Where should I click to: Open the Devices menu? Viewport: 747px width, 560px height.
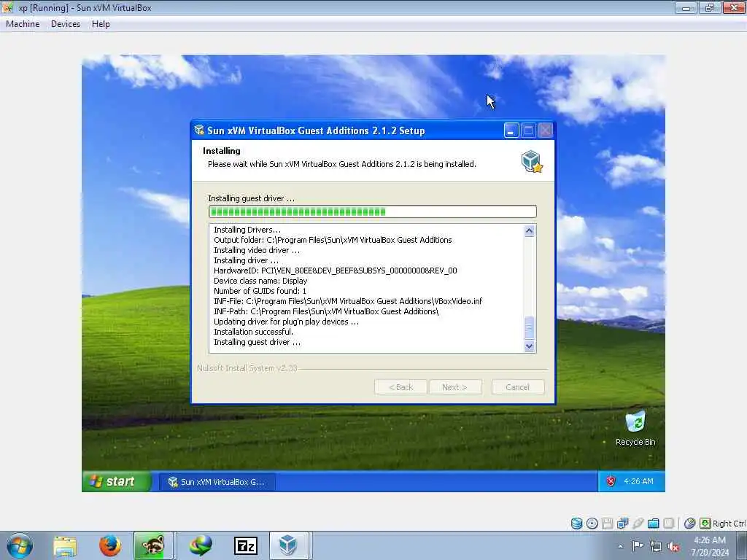click(x=66, y=24)
